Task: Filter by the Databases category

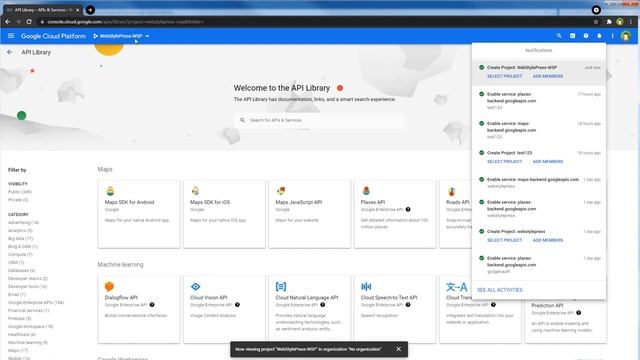Action: pyautogui.click(x=22, y=271)
